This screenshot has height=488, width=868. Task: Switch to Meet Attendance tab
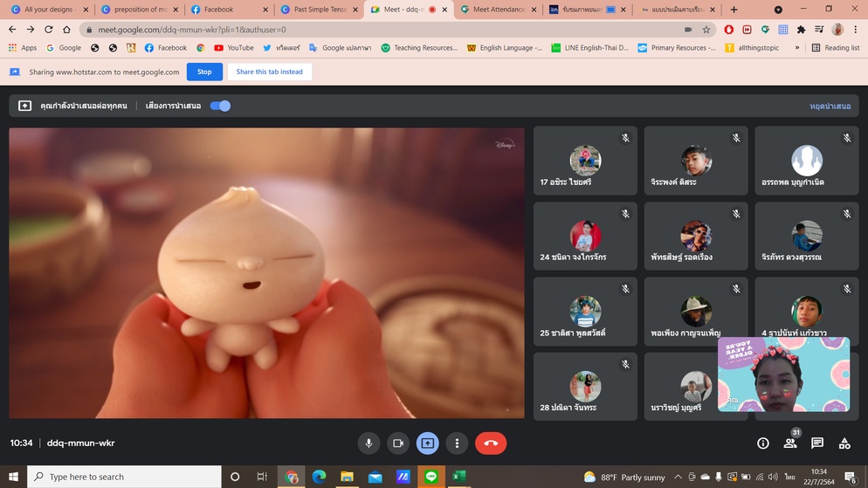(499, 10)
